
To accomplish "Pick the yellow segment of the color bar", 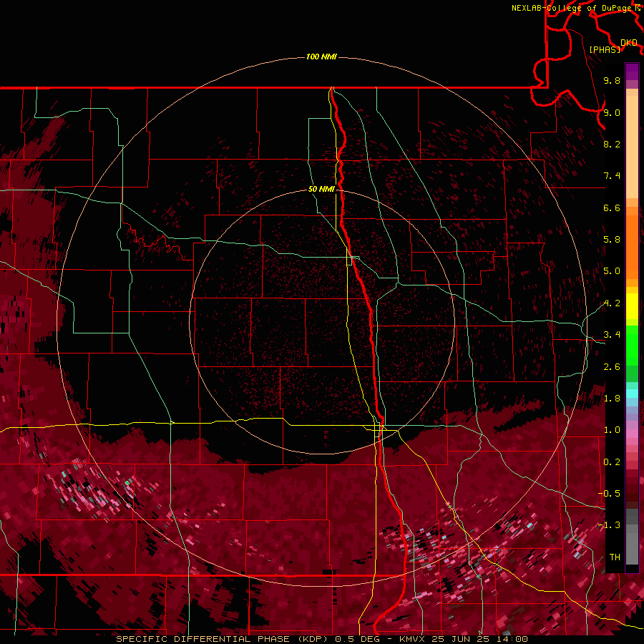I will click(x=632, y=306).
